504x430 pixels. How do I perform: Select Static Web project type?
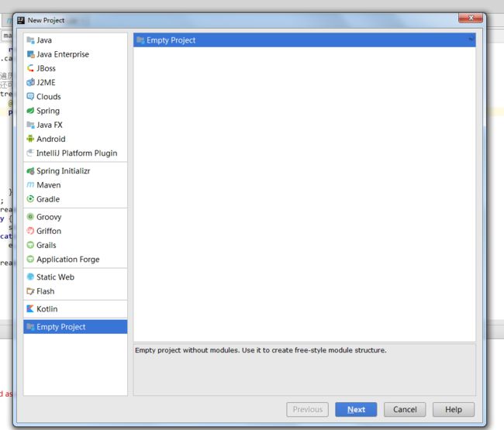pyautogui.click(x=75, y=277)
